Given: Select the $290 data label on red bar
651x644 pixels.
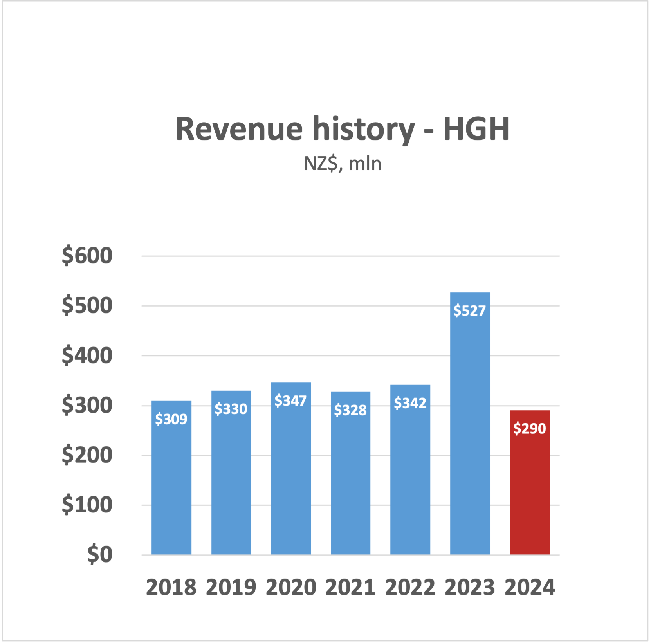Looking at the screenshot, I should tap(529, 428).
